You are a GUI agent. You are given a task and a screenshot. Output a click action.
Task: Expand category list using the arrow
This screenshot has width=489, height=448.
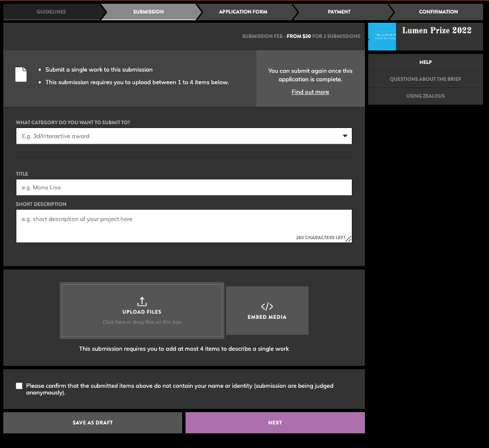[x=345, y=136]
